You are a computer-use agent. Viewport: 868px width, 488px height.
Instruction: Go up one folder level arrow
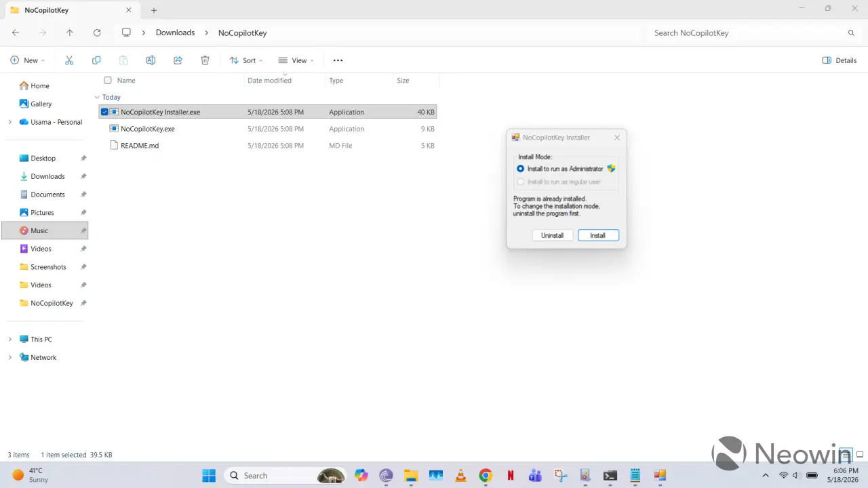point(70,33)
